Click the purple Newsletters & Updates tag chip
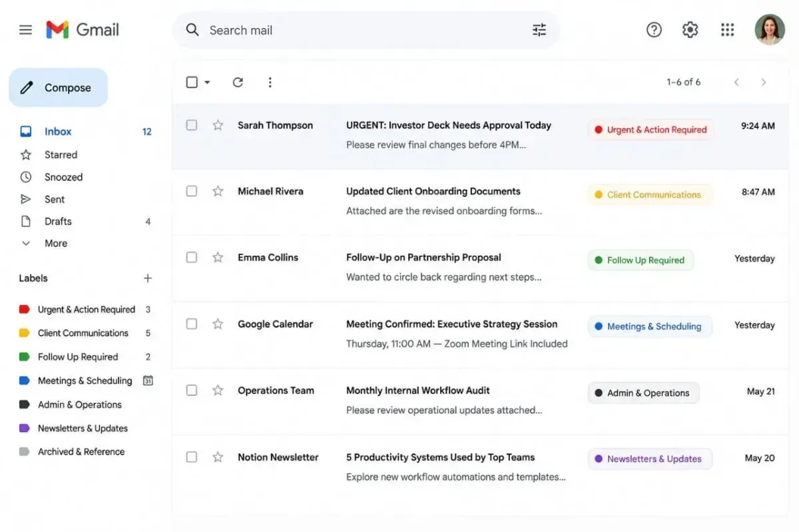This screenshot has width=799, height=532. (649, 459)
